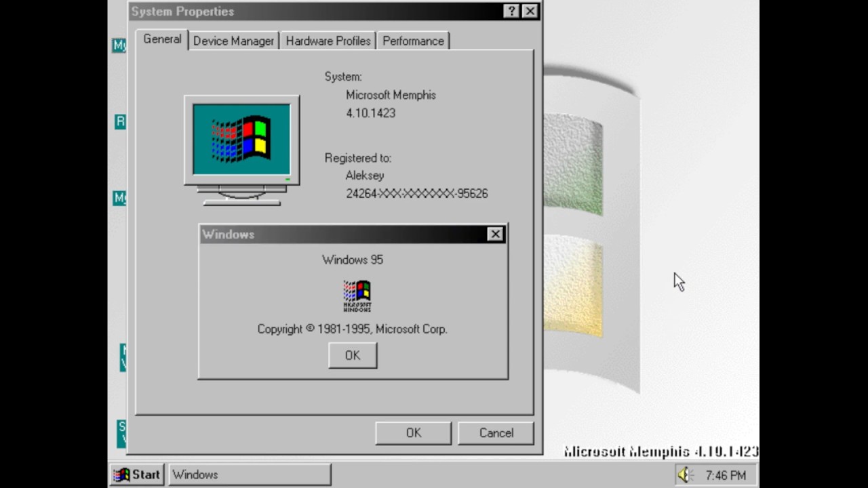This screenshot has width=868, height=488.
Task: Click the Microsoft Windows logo icon in dialog
Action: point(357,296)
